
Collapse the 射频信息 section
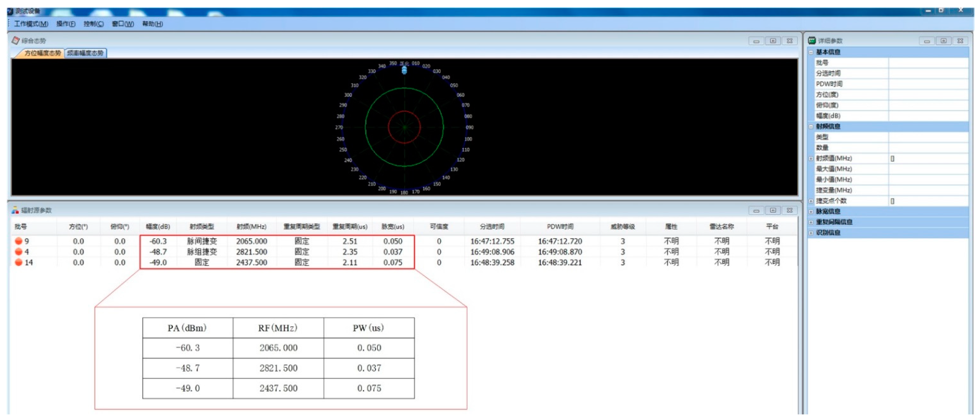[x=811, y=126]
